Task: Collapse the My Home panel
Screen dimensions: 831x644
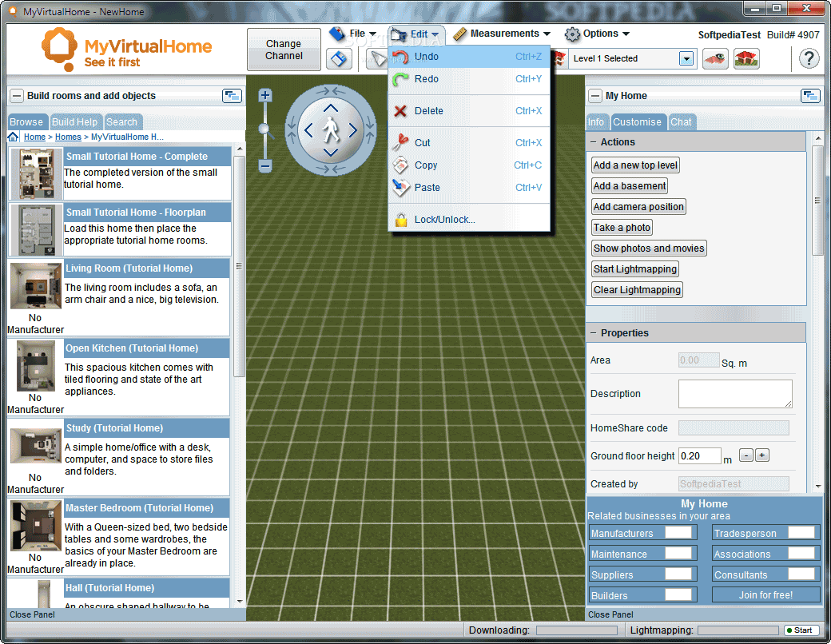Action: pos(596,96)
